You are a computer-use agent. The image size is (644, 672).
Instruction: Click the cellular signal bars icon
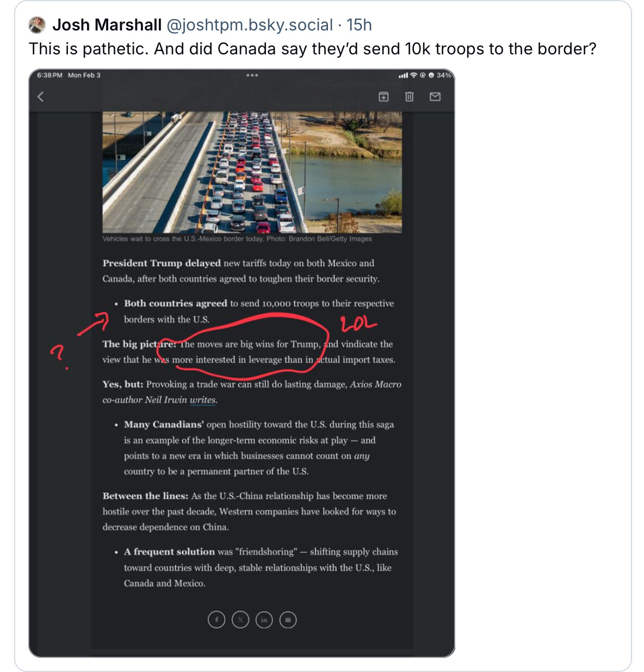click(x=403, y=75)
